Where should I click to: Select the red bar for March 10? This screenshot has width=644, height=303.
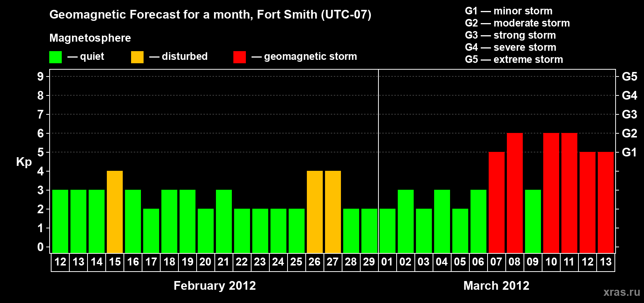pos(551,193)
